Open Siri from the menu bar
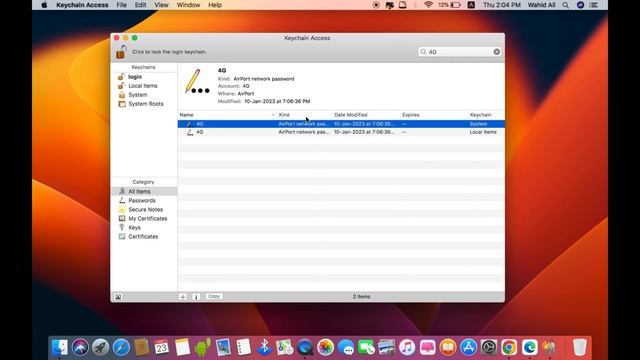This screenshot has height=360, width=640. pos(580,5)
